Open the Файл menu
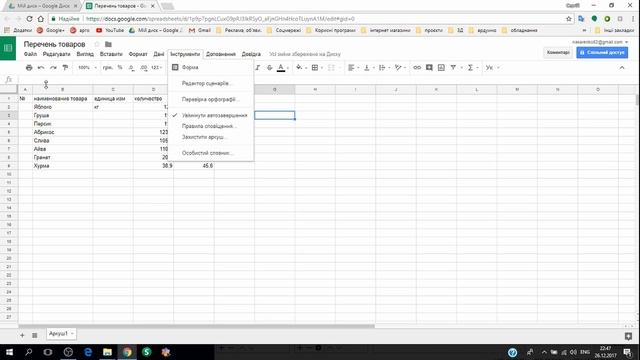This screenshot has width=640, height=360. coord(30,54)
